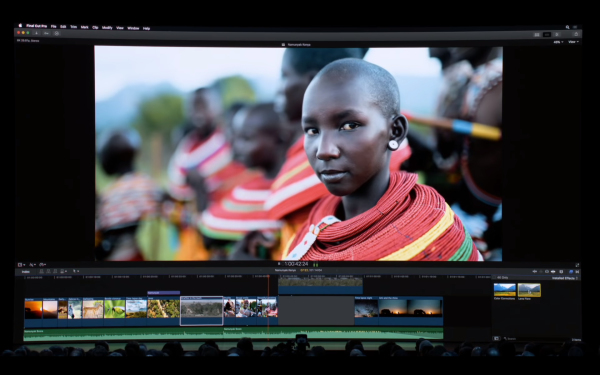Select the Color Correction effect thumbnail
Viewport: 600px width, 375px height.
(x=505, y=290)
